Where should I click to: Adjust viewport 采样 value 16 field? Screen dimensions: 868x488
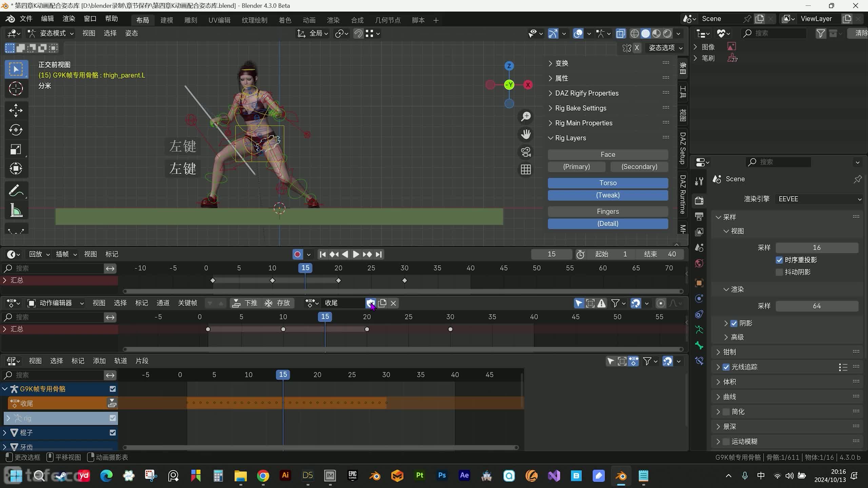(817, 248)
